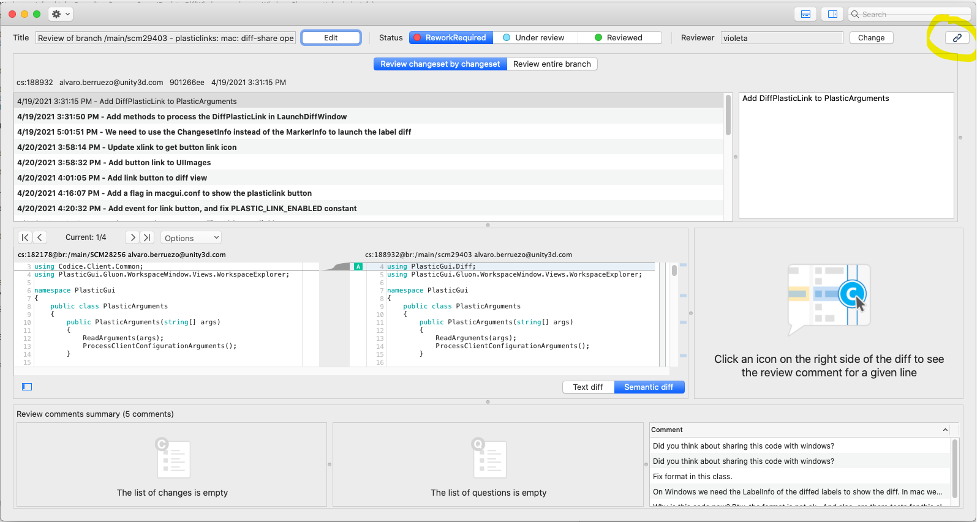980x522 pixels.
Task: Click left diff line 'namespace PlasticGui'
Action: [75, 290]
